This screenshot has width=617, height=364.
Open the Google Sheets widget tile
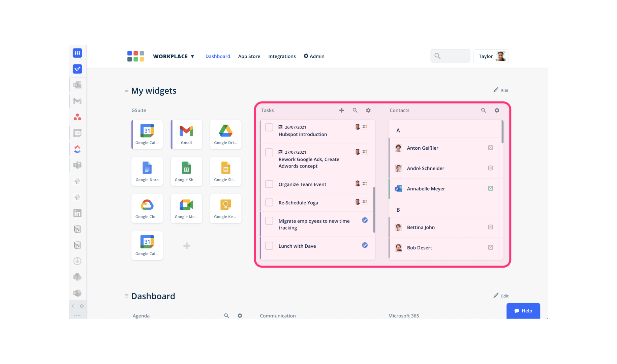(x=186, y=171)
